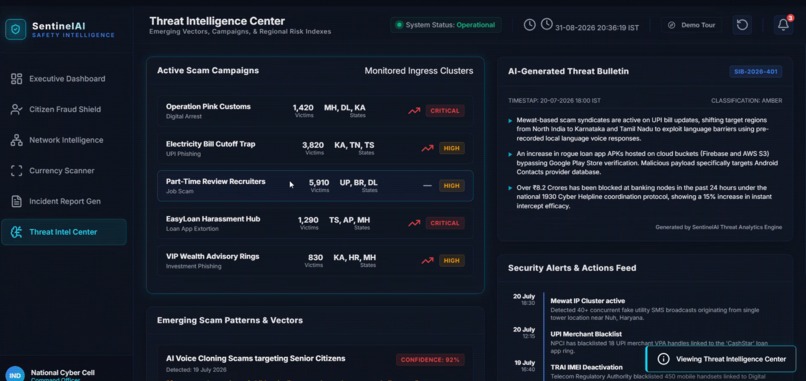This screenshot has width=806, height=381.
Task: Click CRITICAL badge on Operation Pink Customs
Action: (x=445, y=111)
